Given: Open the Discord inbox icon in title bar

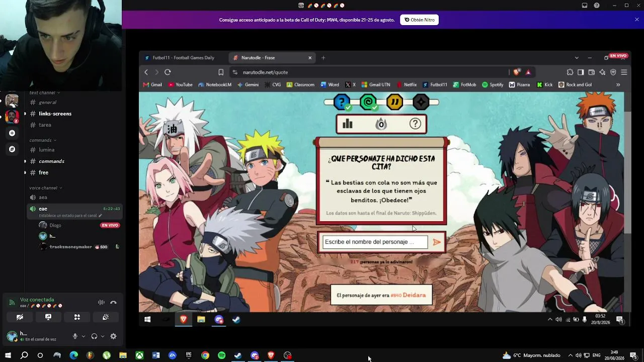Looking at the screenshot, I should click(585, 6).
